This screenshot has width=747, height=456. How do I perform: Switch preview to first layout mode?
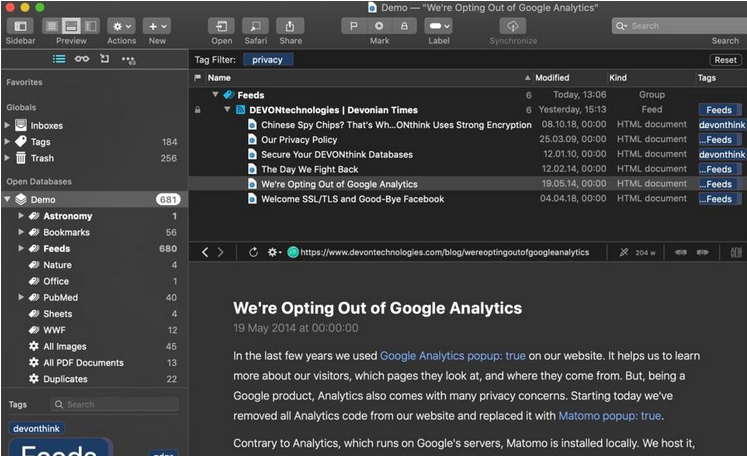pyautogui.click(x=52, y=26)
